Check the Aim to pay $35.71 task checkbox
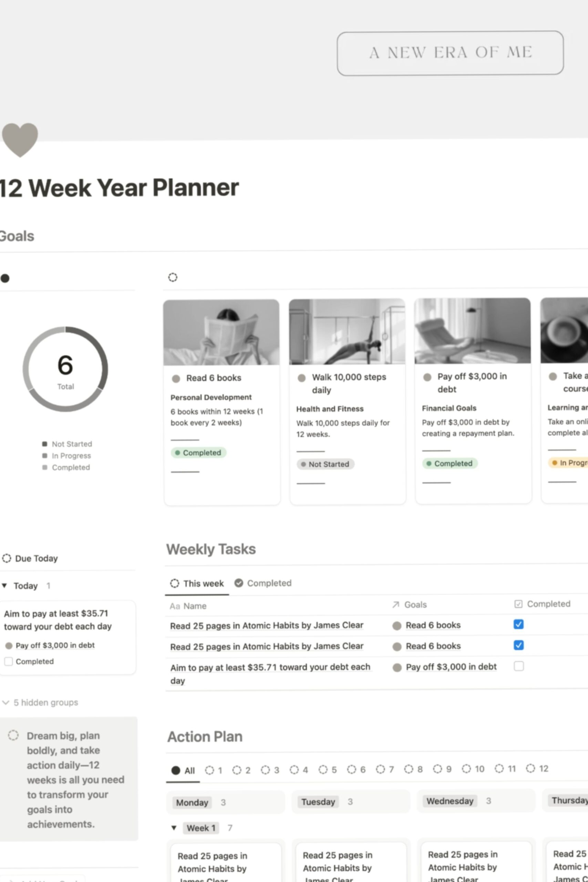 (519, 666)
